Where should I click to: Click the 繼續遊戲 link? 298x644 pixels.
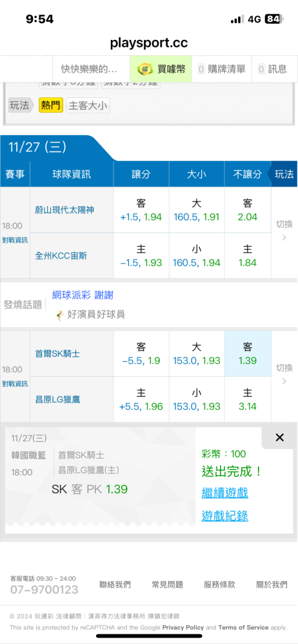[224, 493]
